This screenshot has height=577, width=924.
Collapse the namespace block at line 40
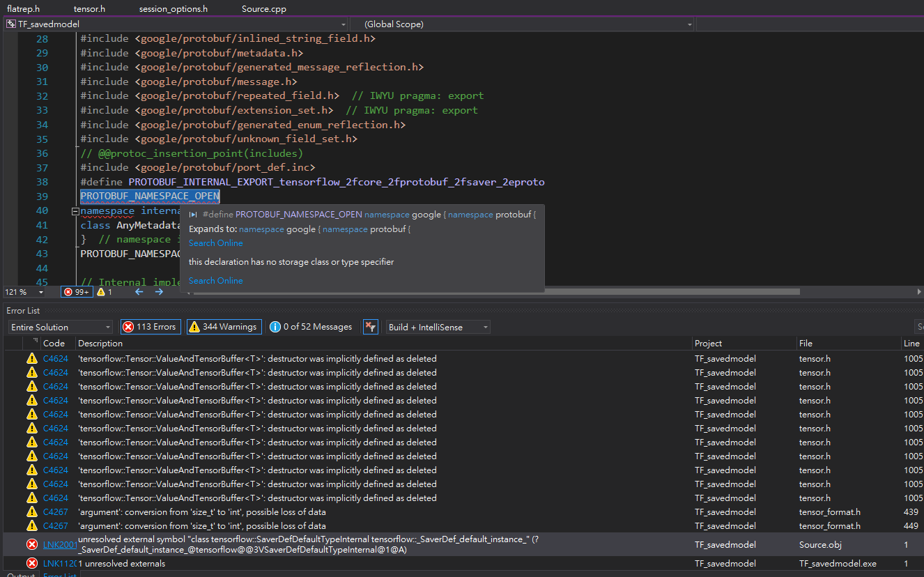coord(75,210)
